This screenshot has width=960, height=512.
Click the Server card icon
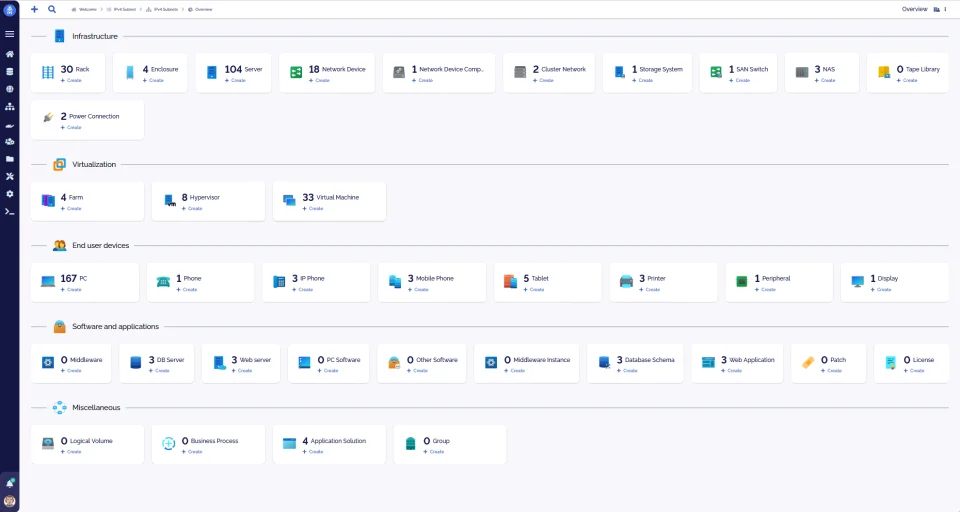coord(212,72)
